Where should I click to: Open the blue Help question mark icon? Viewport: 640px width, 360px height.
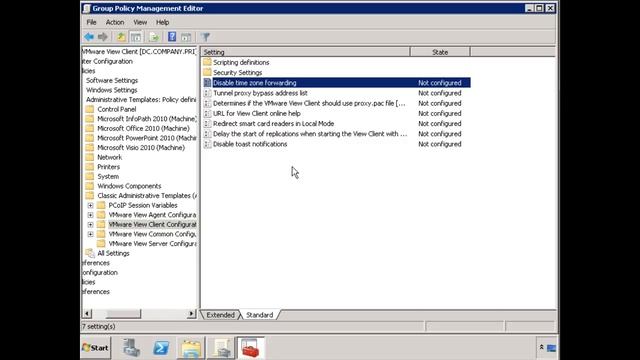coord(172,37)
